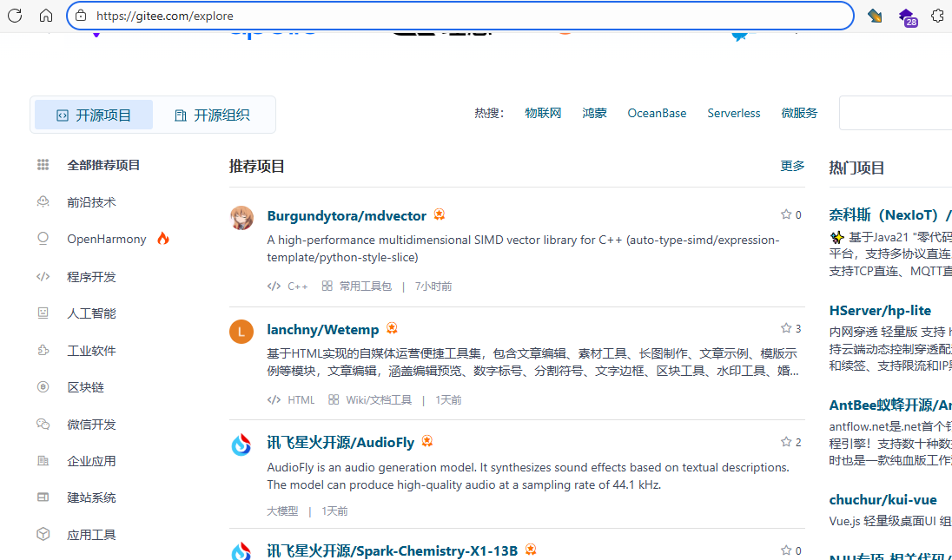
Task: Click Burgundytora user avatar
Action: (x=241, y=218)
